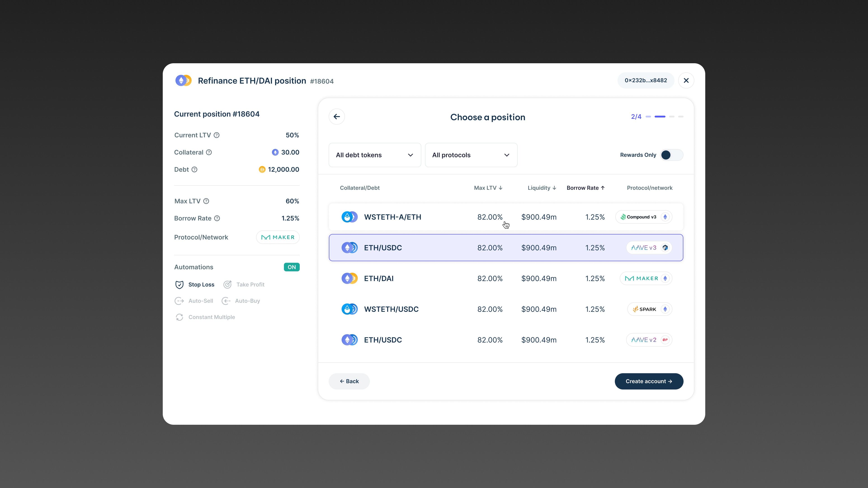Sort the table by Liquidity header
Screen dimensions: 868x488
(x=542, y=188)
